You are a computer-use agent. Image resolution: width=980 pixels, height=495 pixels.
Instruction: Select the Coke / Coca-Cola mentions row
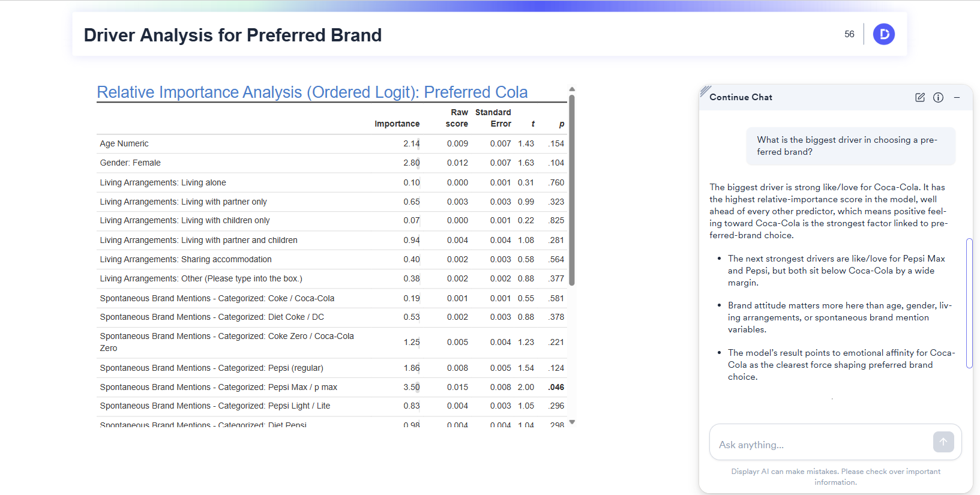pos(332,298)
